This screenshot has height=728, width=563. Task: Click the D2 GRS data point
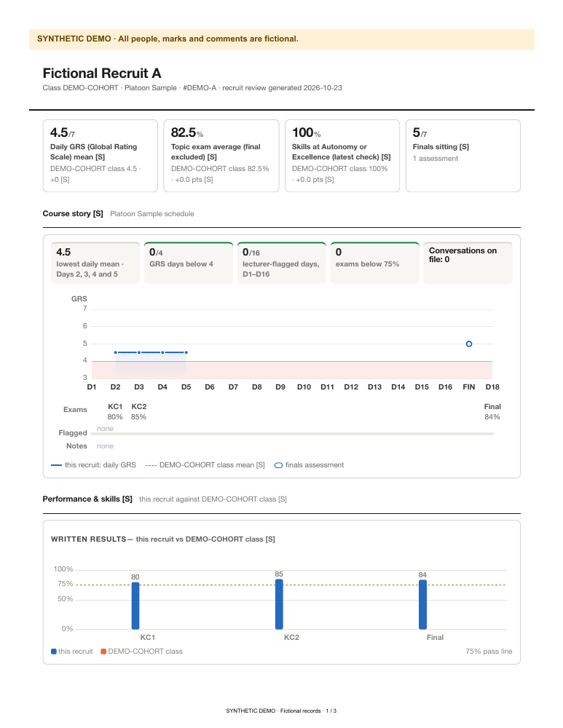coord(116,352)
